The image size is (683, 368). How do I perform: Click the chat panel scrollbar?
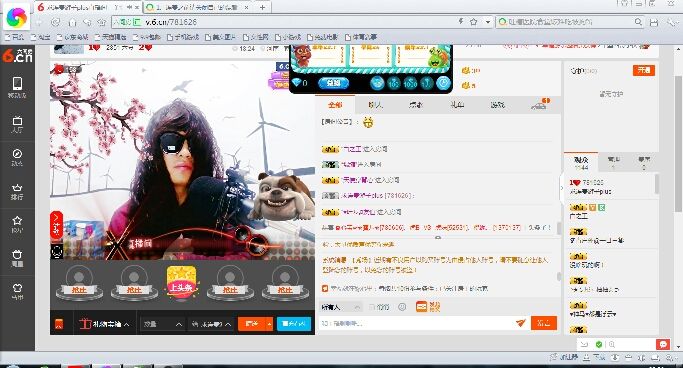coord(558,229)
